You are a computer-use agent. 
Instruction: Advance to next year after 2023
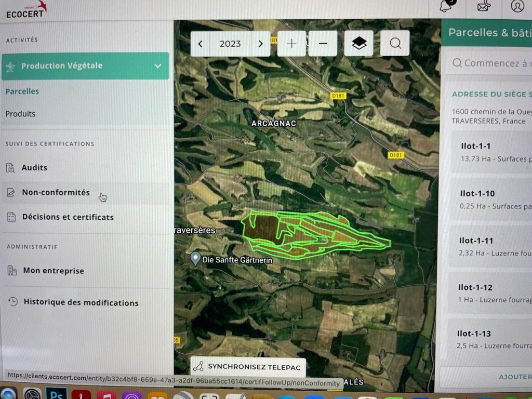[261, 44]
